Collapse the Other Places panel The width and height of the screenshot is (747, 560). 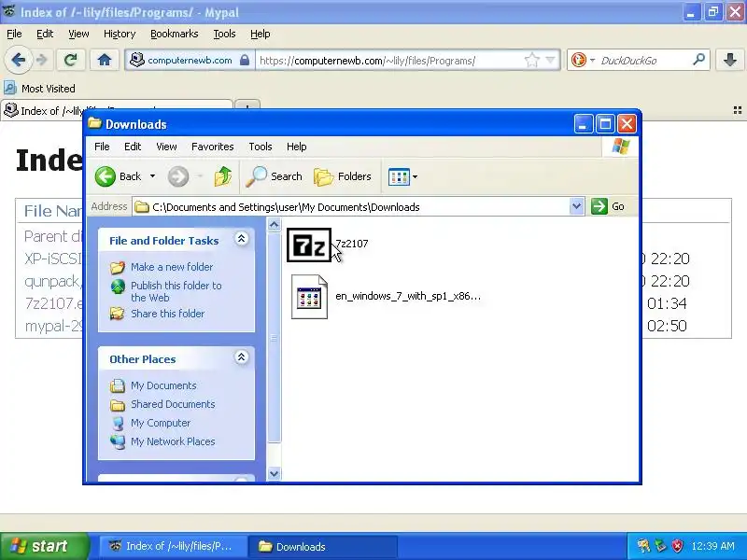[242, 357]
